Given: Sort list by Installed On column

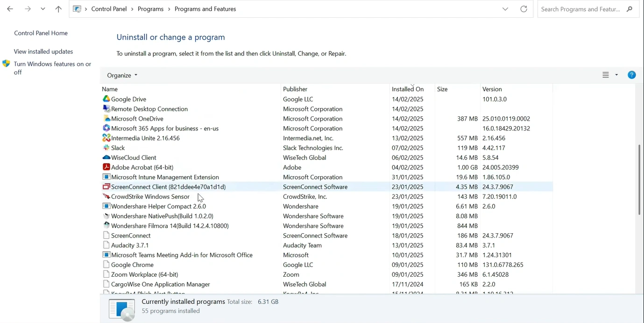Looking at the screenshot, I should tap(407, 89).
